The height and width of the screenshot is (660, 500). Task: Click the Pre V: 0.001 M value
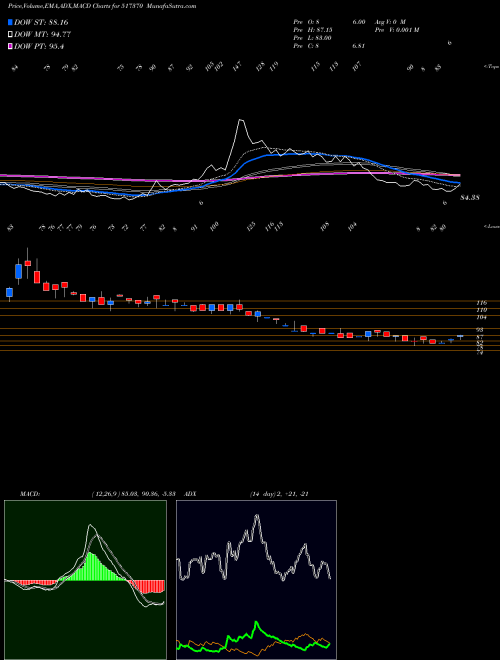[x=396, y=30]
